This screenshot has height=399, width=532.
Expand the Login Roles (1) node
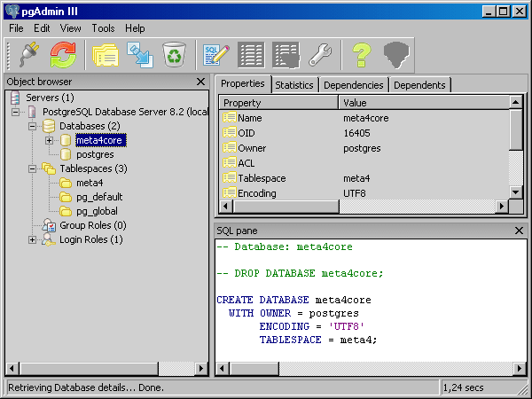tap(32, 240)
